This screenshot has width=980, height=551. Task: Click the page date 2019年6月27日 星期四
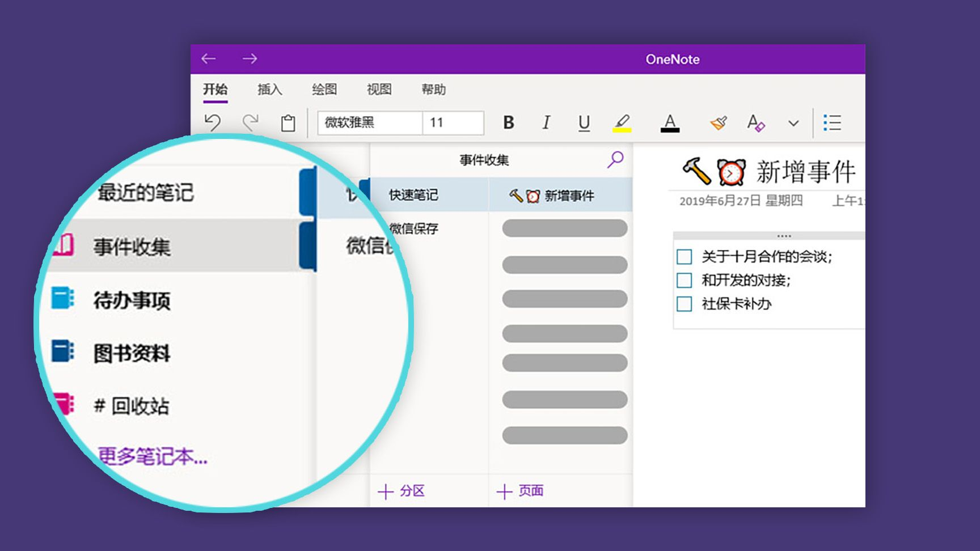tap(741, 201)
